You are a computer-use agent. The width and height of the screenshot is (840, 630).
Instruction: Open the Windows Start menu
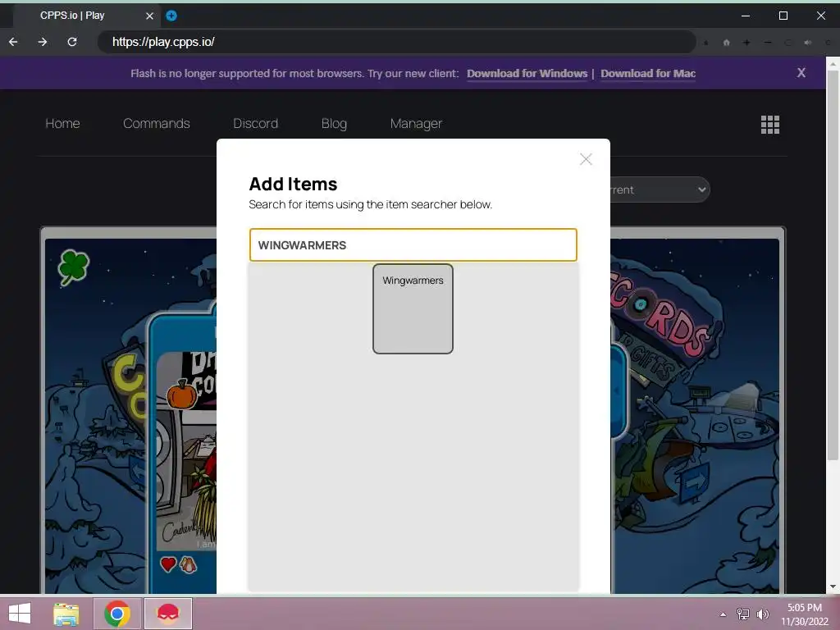coord(20,614)
